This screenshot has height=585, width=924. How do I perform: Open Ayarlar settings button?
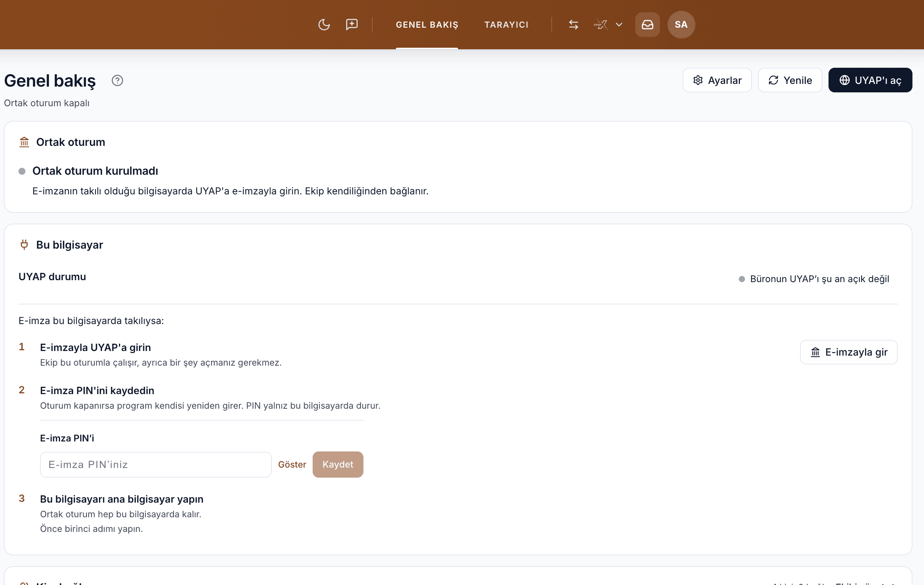tap(717, 80)
